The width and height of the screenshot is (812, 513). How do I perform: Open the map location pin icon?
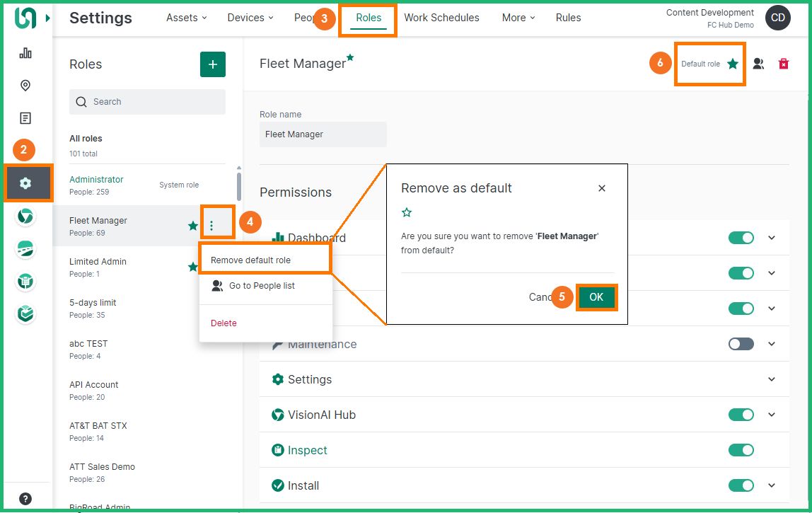25,86
